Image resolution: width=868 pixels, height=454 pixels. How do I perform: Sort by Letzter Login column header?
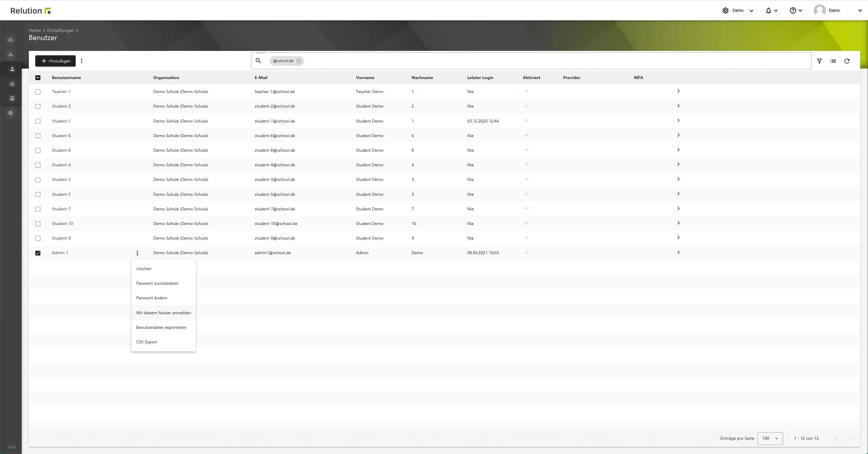click(480, 78)
